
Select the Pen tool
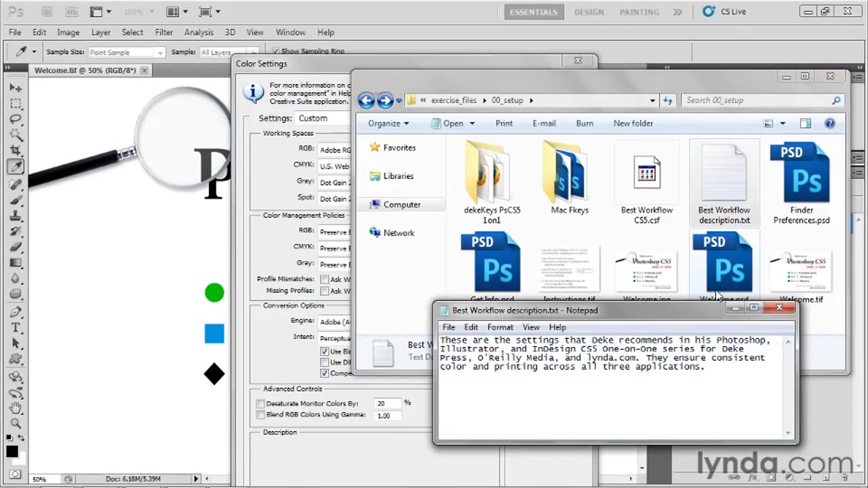coord(16,312)
